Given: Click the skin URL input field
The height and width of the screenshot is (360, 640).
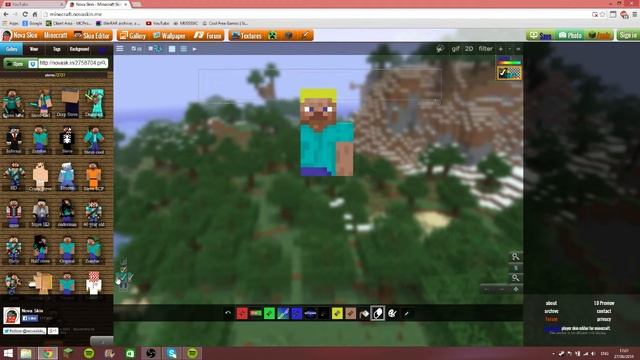Looking at the screenshot, I should (x=73, y=63).
